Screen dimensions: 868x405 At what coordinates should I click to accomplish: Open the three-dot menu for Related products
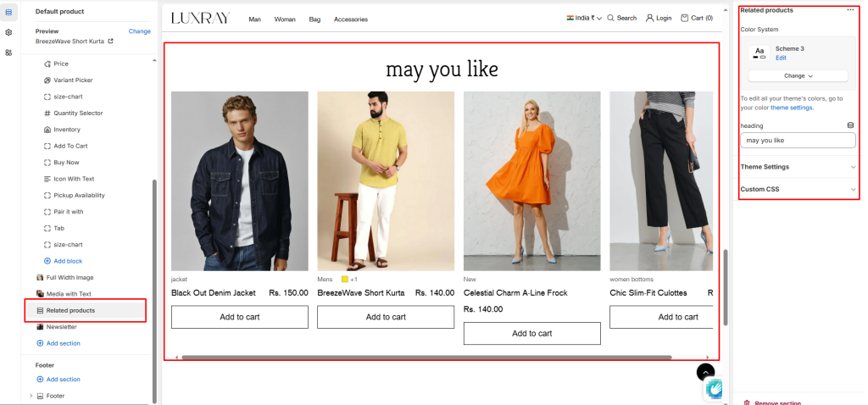[850, 10]
